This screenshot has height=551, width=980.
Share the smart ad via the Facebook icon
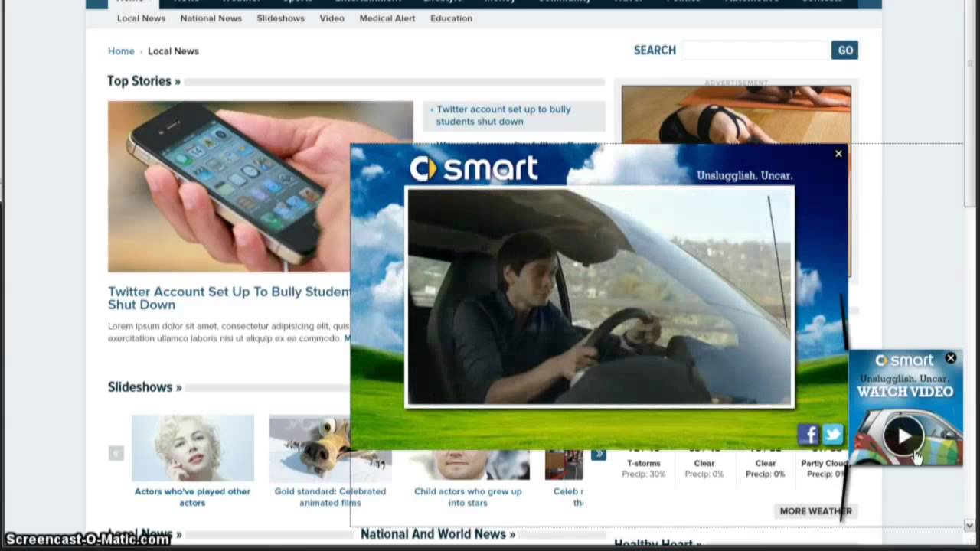[809, 435]
